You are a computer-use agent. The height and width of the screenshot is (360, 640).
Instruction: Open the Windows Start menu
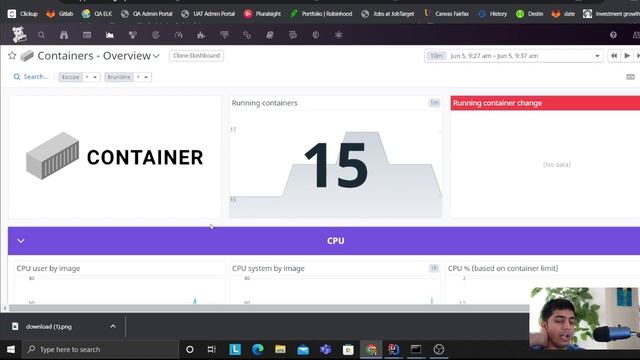(x=11, y=349)
